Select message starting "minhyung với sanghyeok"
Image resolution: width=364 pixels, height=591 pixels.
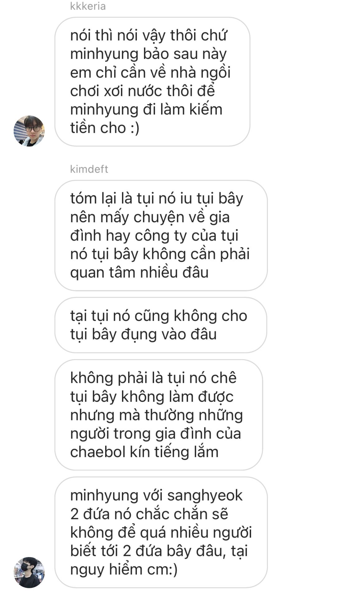point(161,532)
